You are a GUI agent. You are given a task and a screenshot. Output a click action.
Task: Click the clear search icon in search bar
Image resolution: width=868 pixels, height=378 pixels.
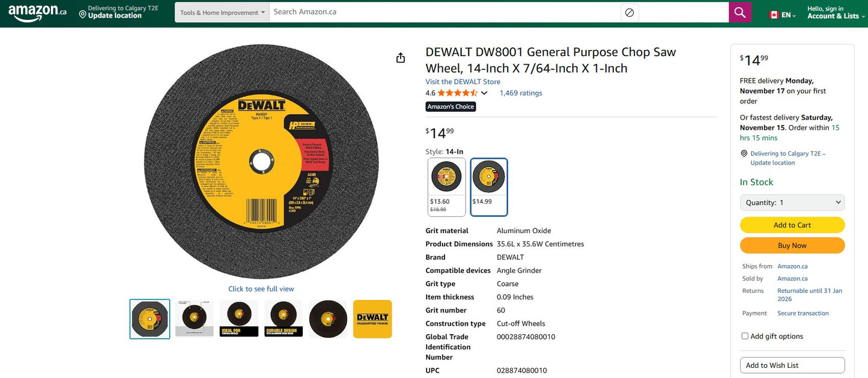629,11
